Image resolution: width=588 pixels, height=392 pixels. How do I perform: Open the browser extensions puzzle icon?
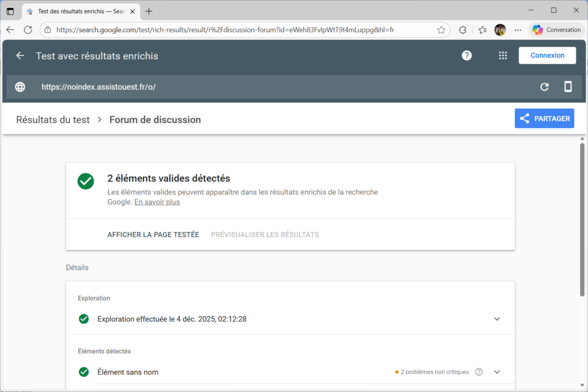462,30
